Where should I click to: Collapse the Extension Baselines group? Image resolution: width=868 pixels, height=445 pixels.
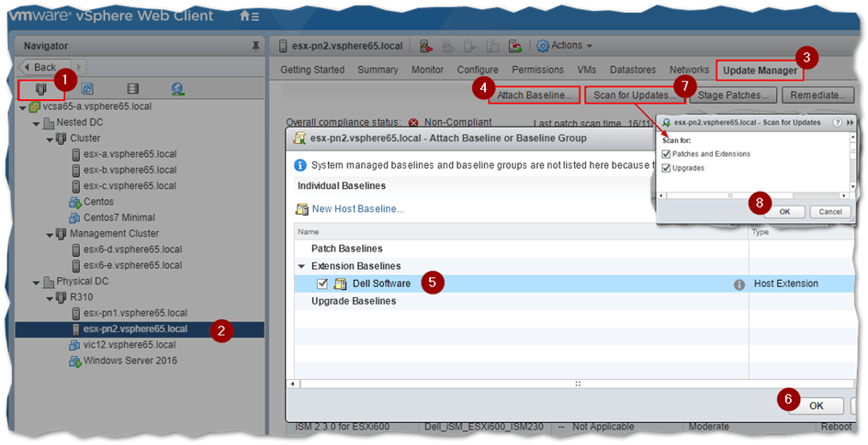301,267
